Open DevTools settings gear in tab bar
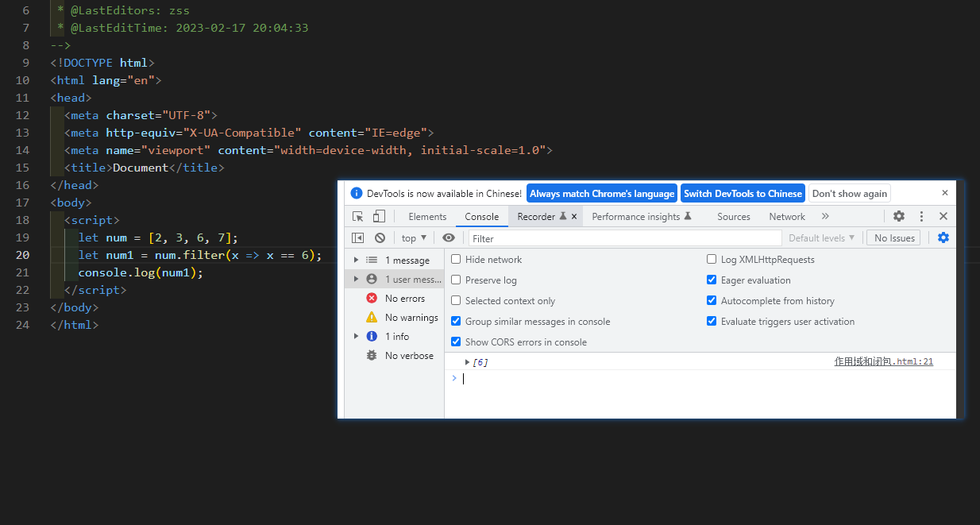 coord(899,216)
